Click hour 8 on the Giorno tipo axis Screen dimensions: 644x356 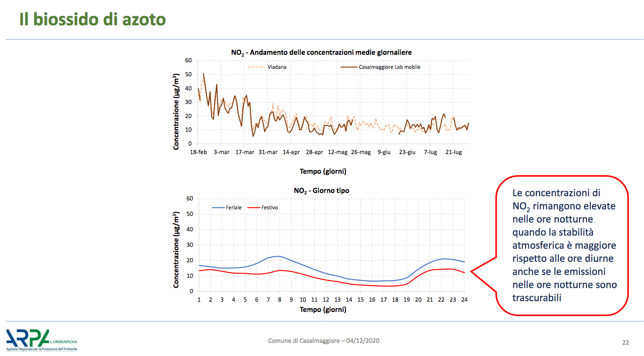[280, 299]
